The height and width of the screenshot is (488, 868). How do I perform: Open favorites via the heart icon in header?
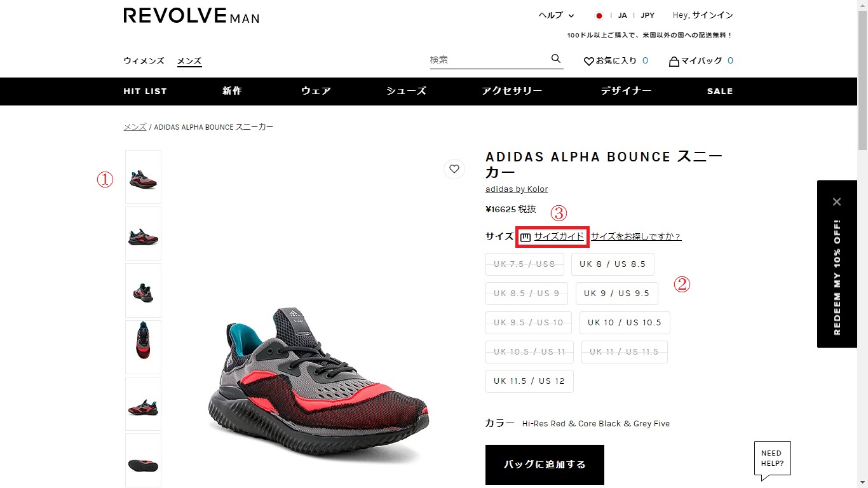coord(588,61)
